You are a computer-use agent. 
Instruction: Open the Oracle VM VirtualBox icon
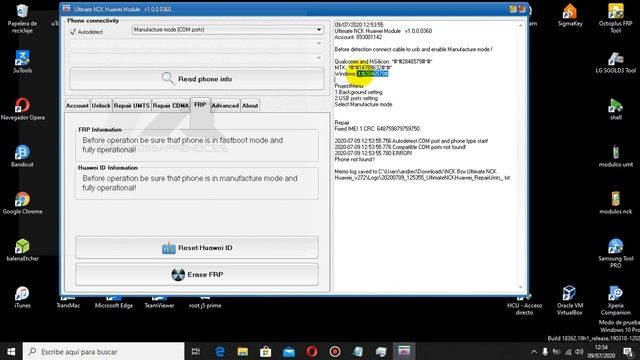570,300
